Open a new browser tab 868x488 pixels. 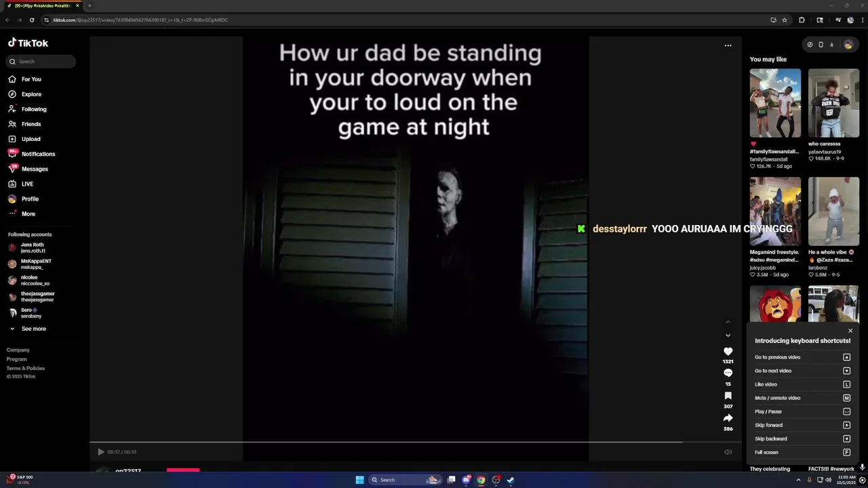pos(90,5)
